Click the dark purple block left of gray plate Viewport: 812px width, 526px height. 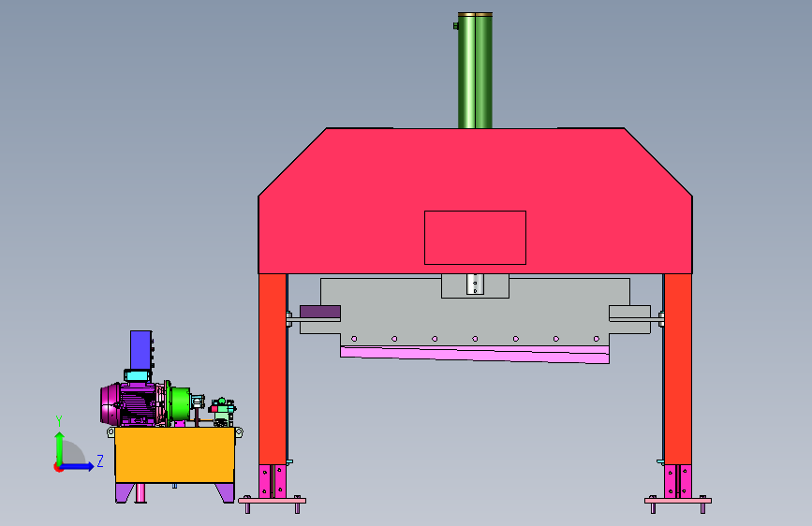pos(320,312)
